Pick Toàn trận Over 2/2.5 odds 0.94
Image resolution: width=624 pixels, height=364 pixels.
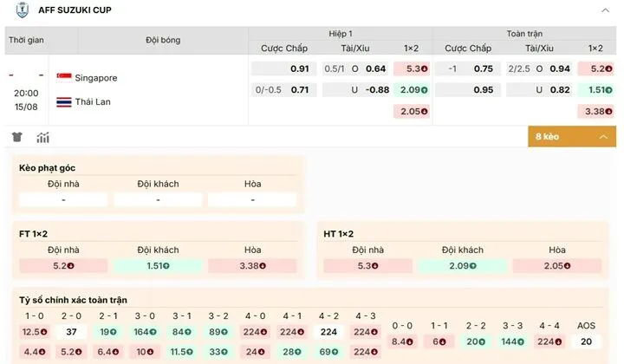[x=539, y=68]
